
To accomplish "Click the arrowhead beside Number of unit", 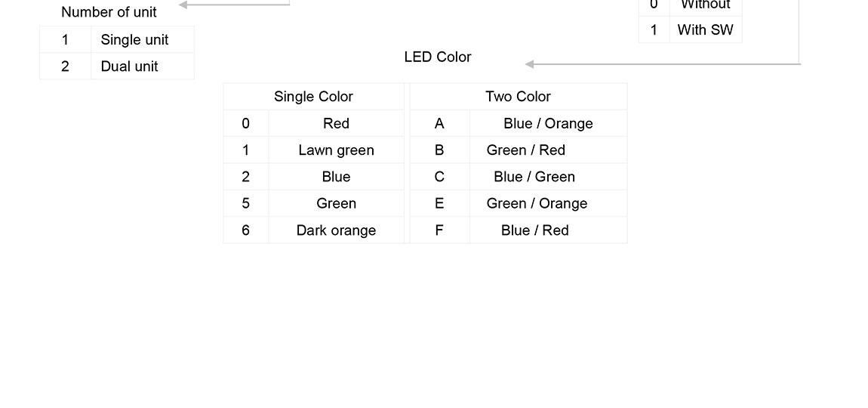I will pos(183,5).
